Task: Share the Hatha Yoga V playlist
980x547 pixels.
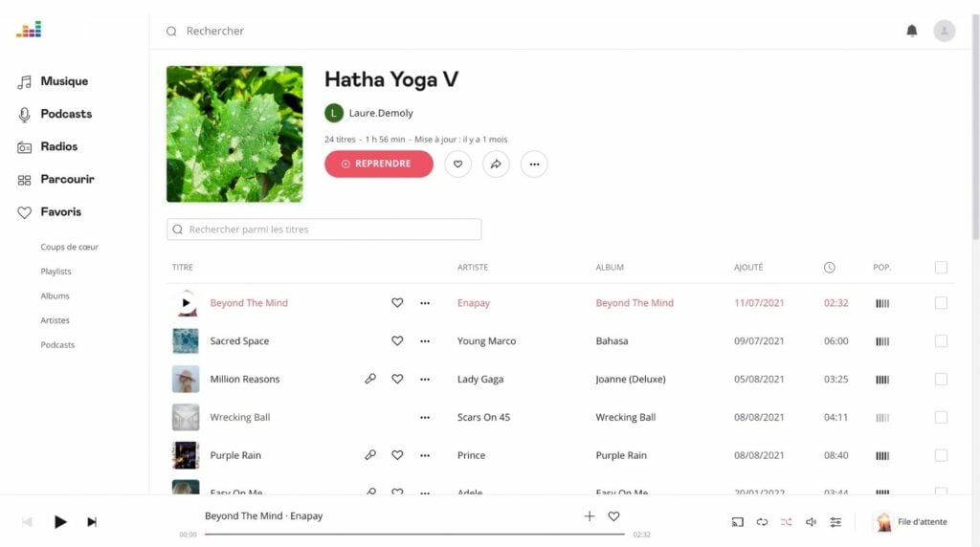Action: pos(496,164)
